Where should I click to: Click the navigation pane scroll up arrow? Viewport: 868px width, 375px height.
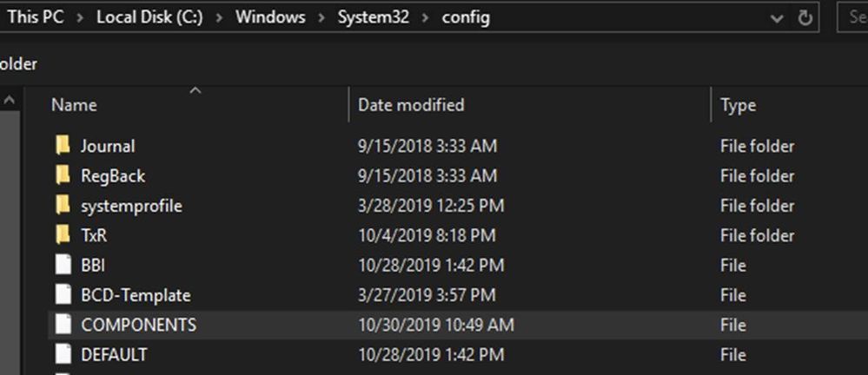tap(10, 101)
